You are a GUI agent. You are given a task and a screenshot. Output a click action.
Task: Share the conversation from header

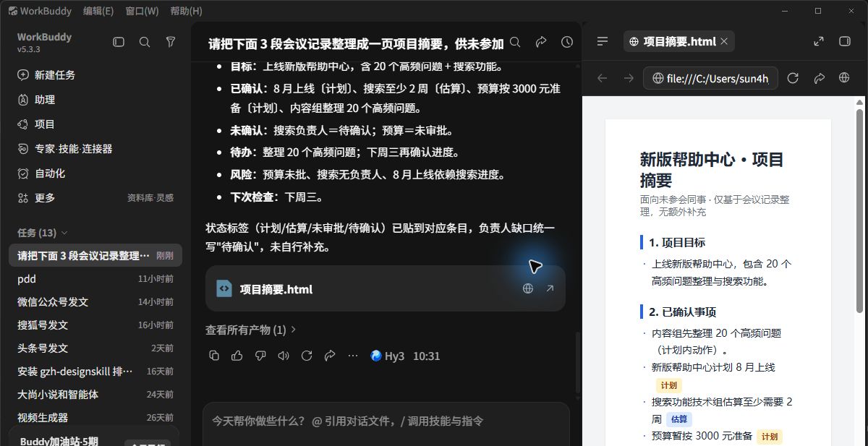(x=541, y=43)
